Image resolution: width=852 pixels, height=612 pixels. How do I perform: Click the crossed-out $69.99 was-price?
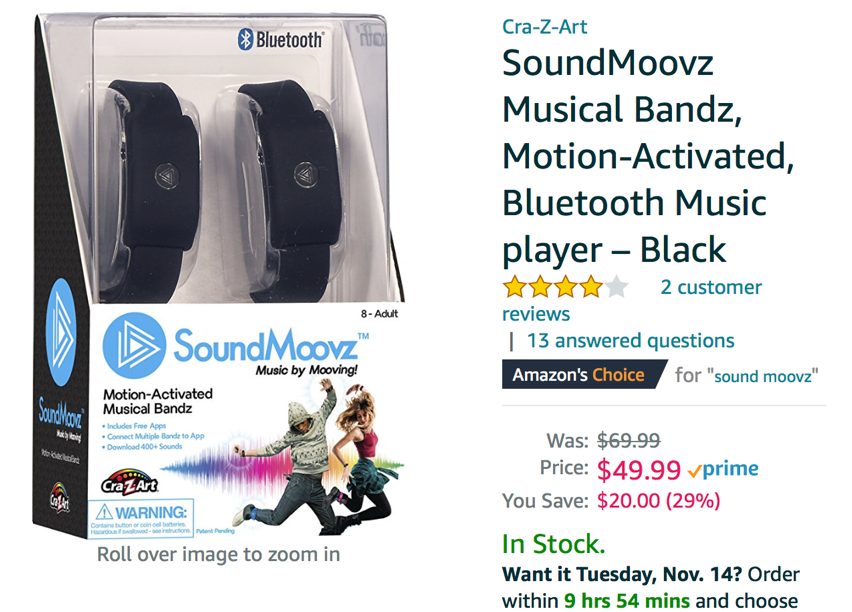[628, 440]
